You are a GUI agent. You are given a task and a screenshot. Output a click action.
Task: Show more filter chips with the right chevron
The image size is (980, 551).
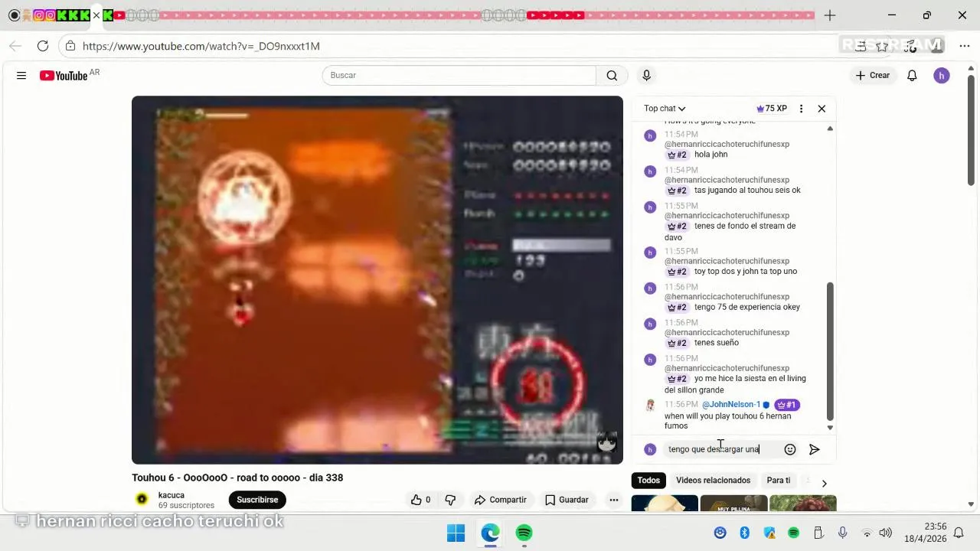click(x=824, y=484)
